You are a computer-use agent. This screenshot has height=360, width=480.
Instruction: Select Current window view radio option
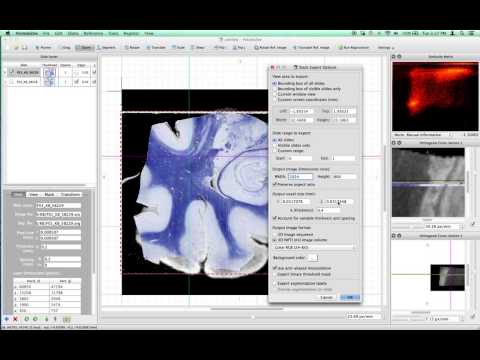[275, 94]
